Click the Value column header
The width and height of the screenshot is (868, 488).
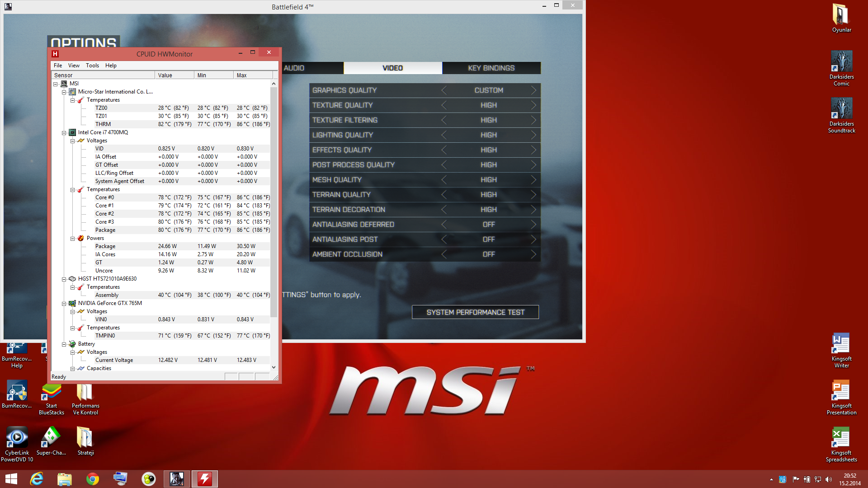175,75
